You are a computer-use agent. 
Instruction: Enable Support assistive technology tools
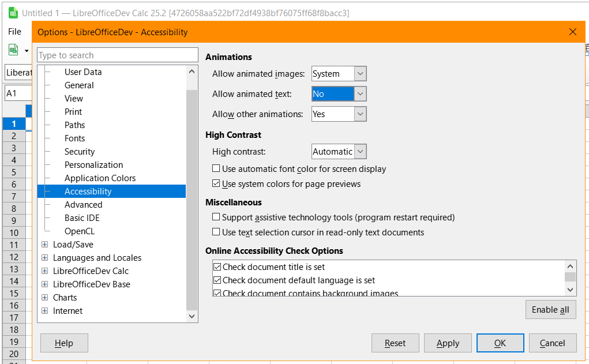(216, 217)
